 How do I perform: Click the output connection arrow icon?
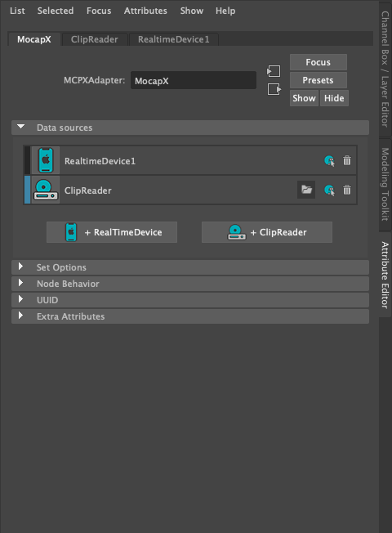click(x=274, y=89)
